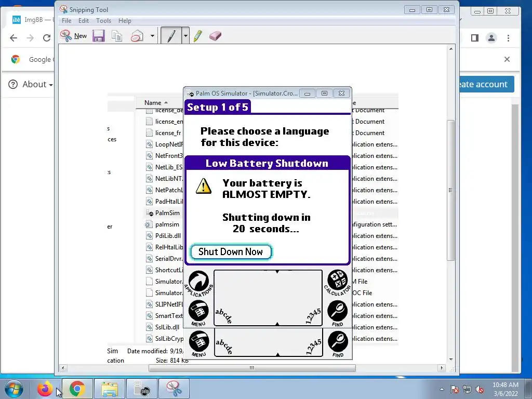Click the scroll left arrow in Snipping Tool

pos(63,368)
